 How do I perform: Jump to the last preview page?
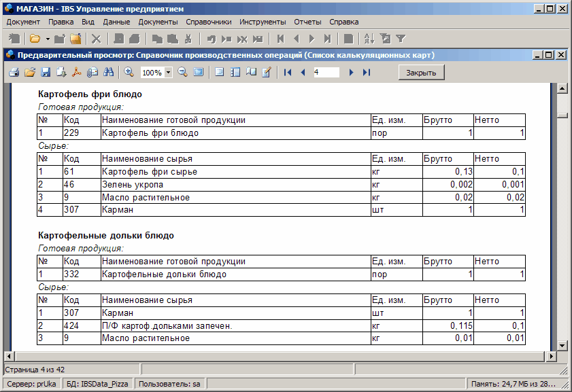pyautogui.click(x=367, y=72)
